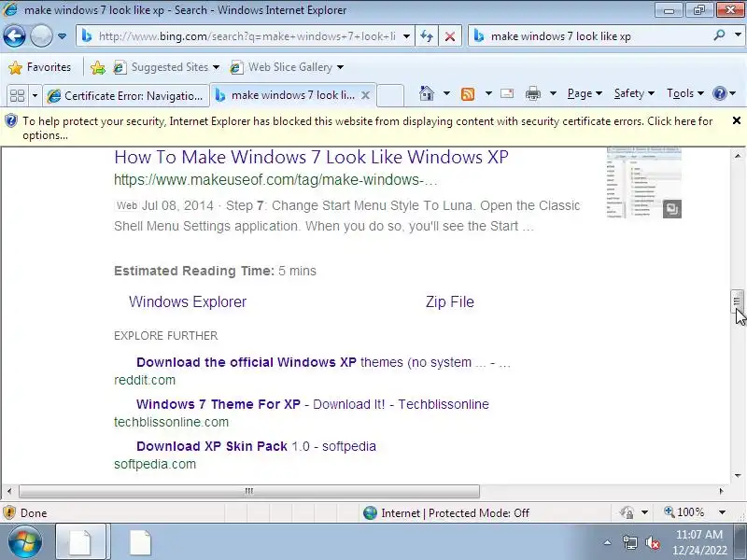Open a new blank tab
Image resolution: width=747 pixels, height=560 pixels.
coord(390,95)
